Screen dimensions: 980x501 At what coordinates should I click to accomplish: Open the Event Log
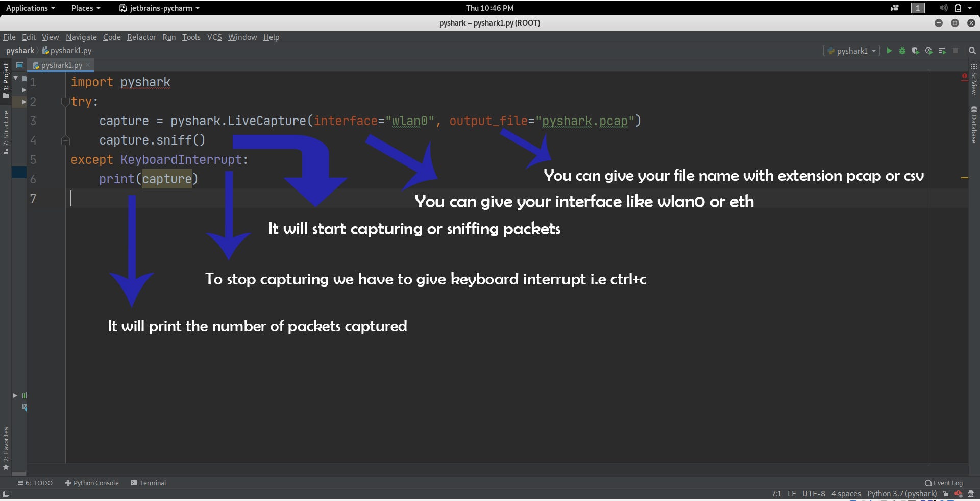(944, 483)
